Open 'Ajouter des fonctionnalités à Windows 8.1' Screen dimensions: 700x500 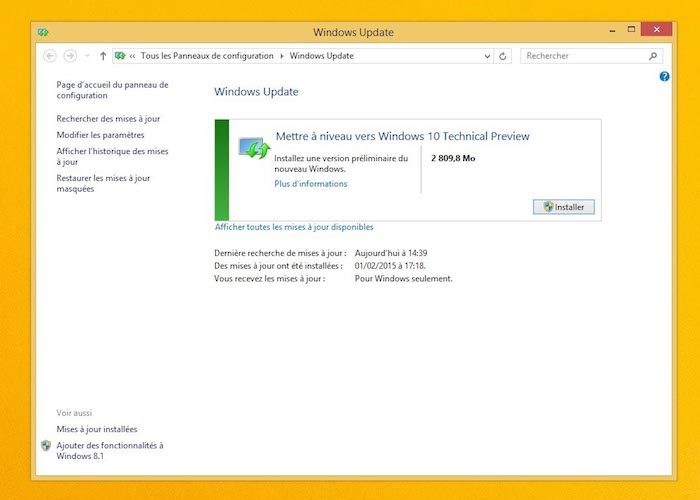[x=110, y=451]
